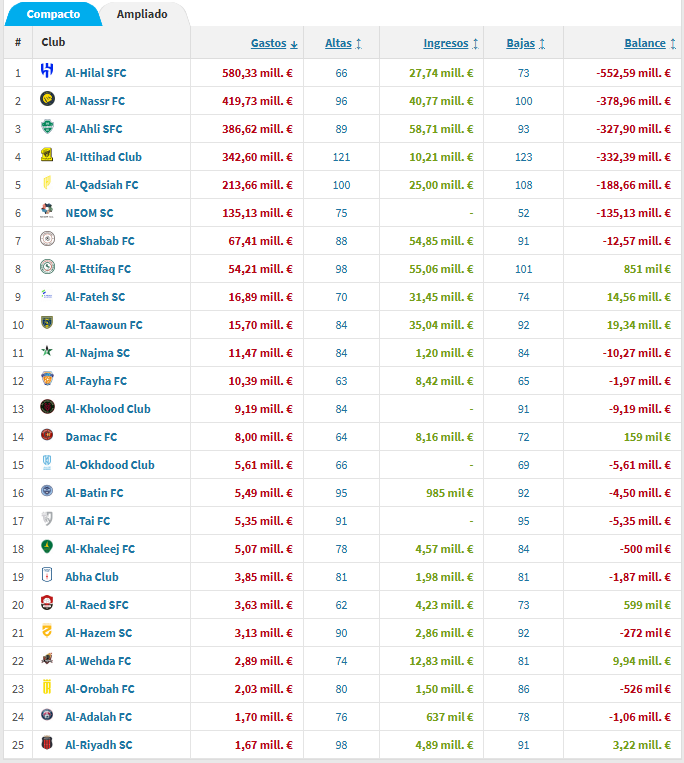Click the Al-Fayha FC crest
Viewport: 684px width, 763px height.
pyautogui.click(x=47, y=379)
